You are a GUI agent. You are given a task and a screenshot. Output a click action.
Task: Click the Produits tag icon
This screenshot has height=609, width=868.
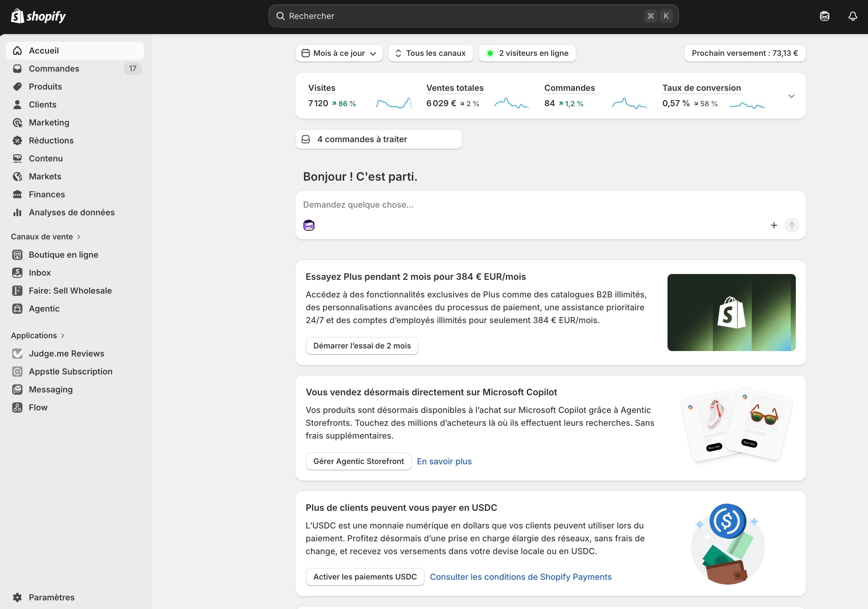tap(17, 87)
